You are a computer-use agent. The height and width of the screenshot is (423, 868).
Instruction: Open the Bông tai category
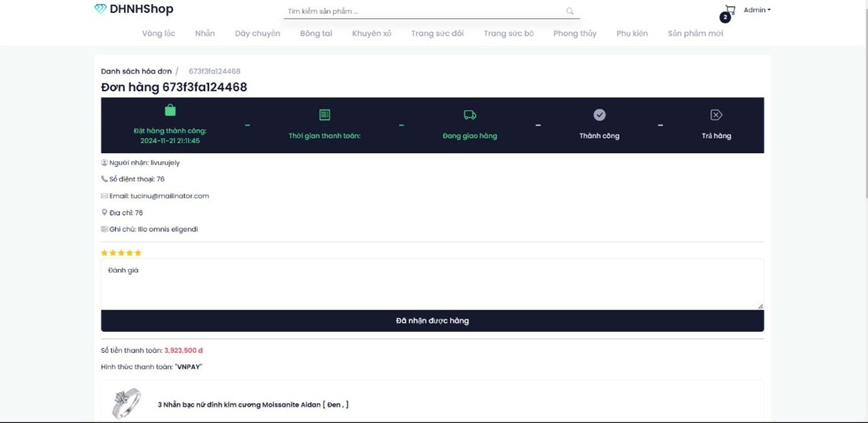[316, 33]
